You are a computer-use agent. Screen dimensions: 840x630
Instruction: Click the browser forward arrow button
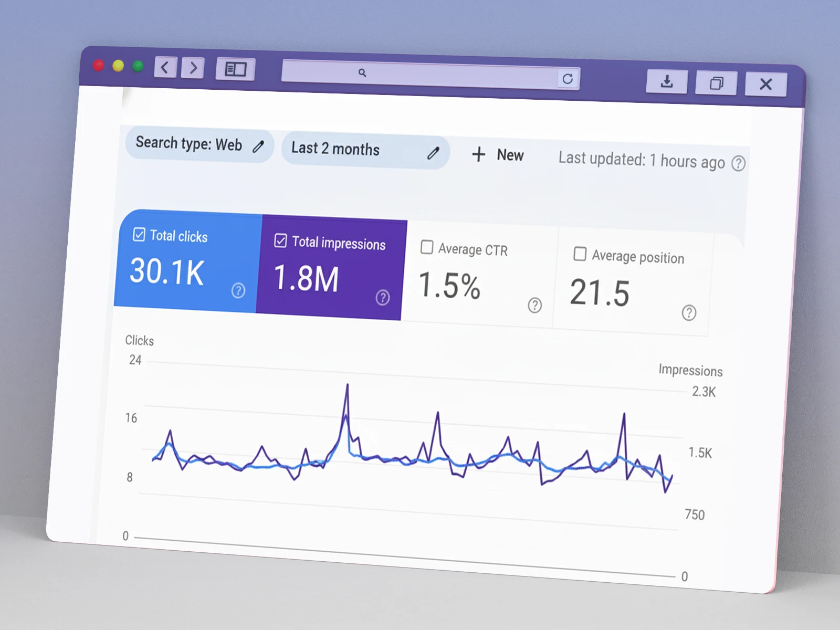tap(193, 68)
